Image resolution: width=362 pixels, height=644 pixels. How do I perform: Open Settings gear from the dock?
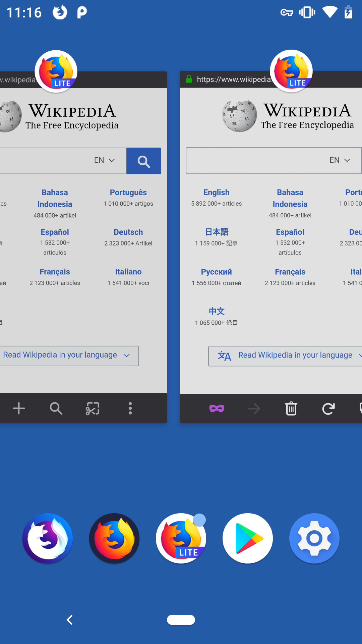pos(314,538)
